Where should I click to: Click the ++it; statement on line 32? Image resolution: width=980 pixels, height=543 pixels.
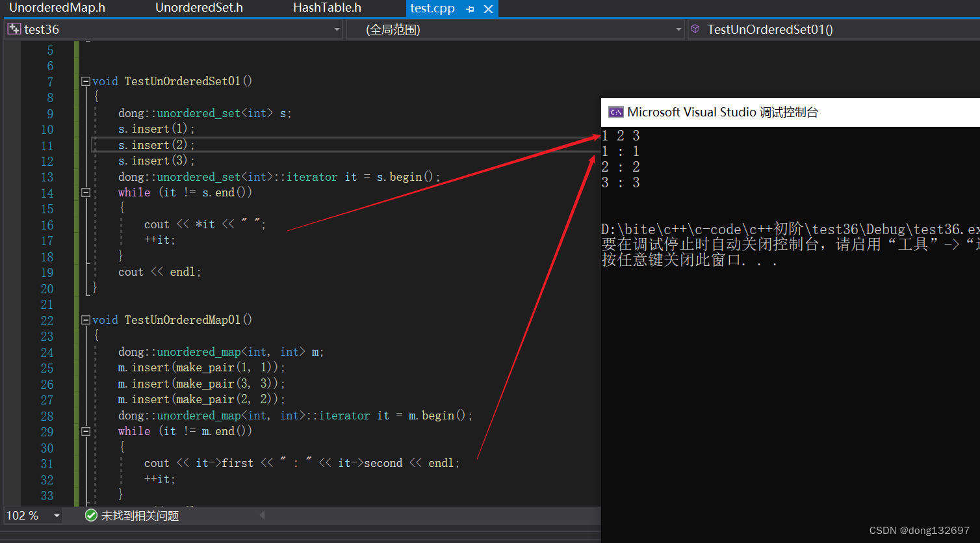pyautogui.click(x=159, y=479)
